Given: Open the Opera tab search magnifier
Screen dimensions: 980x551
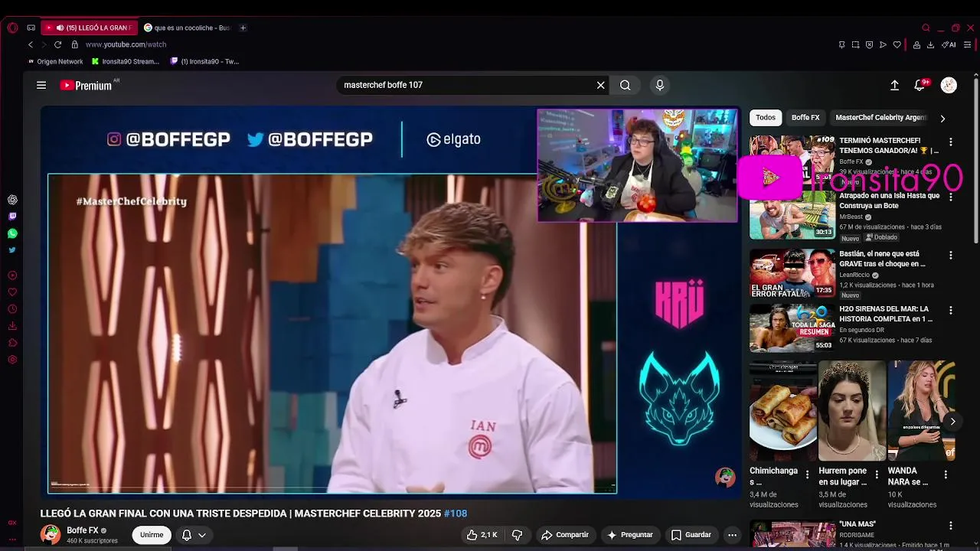Looking at the screenshot, I should tap(926, 28).
